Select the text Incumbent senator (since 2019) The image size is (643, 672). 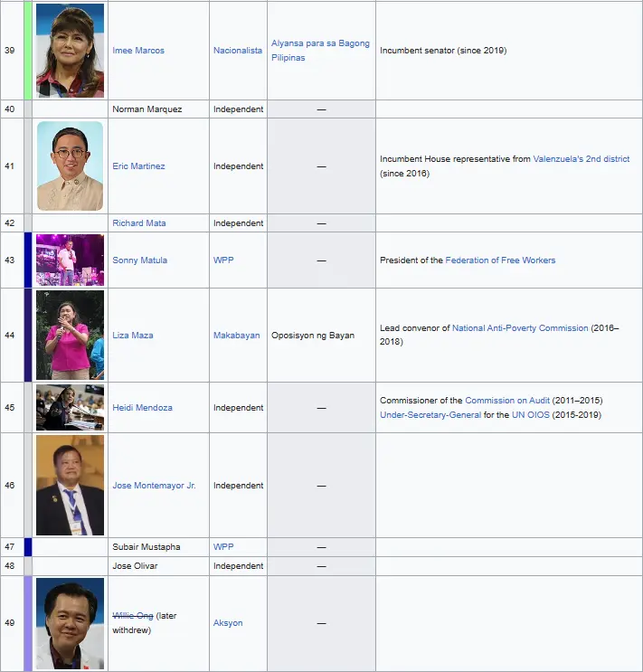(443, 50)
